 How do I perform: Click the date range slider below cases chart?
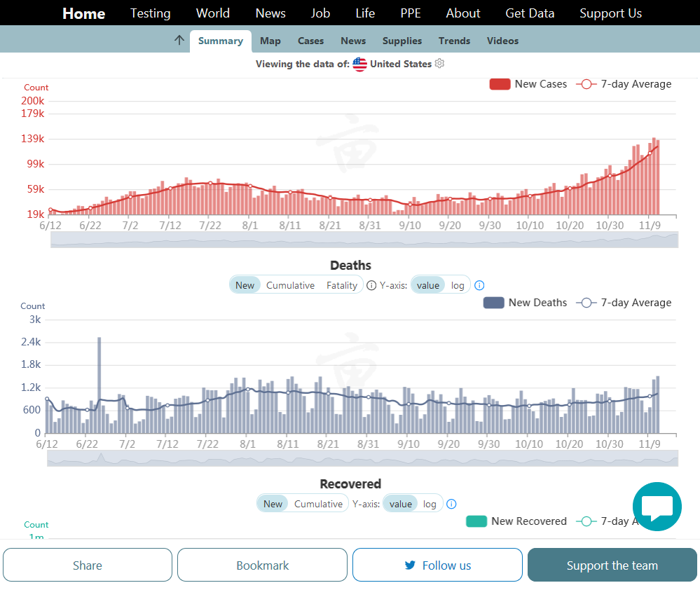point(364,240)
